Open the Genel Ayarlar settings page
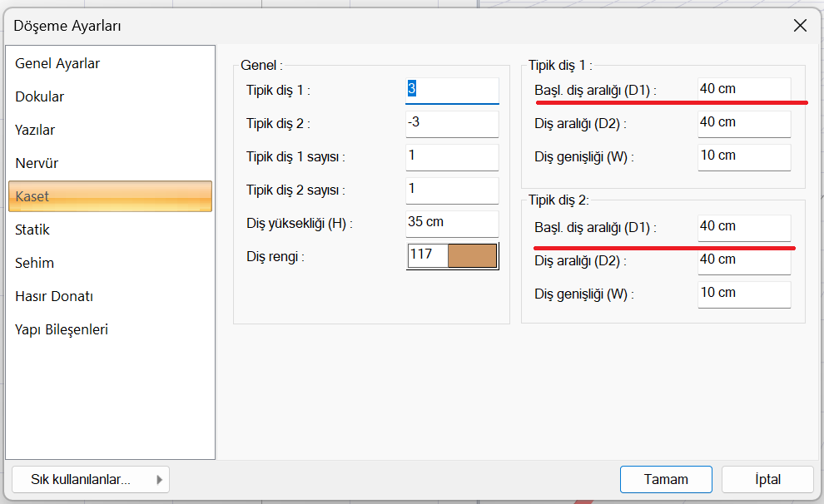This screenshot has height=504, width=824. pyautogui.click(x=57, y=64)
